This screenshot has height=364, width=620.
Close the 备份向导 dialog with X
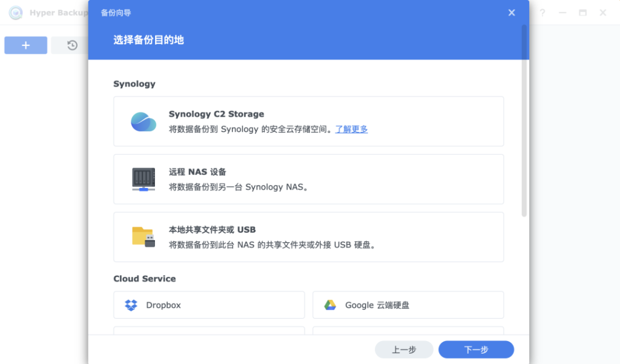coord(512,13)
